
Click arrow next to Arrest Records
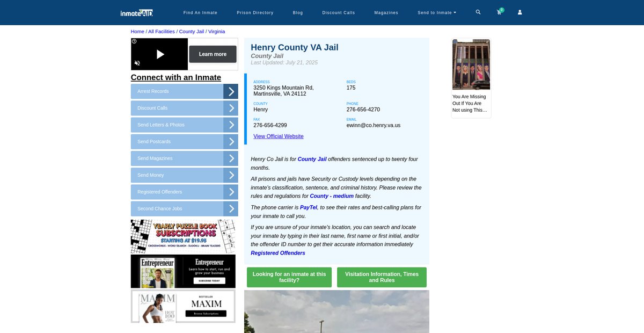pyautogui.click(x=231, y=91)
